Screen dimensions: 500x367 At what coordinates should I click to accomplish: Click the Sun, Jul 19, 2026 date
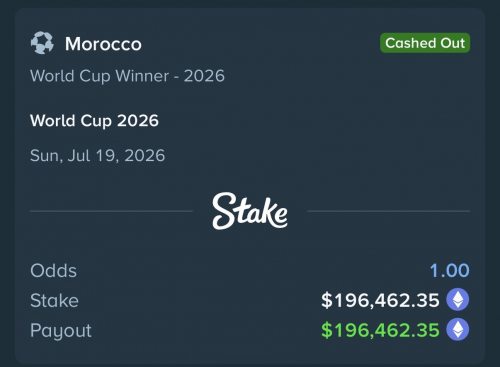pos(98,156)
